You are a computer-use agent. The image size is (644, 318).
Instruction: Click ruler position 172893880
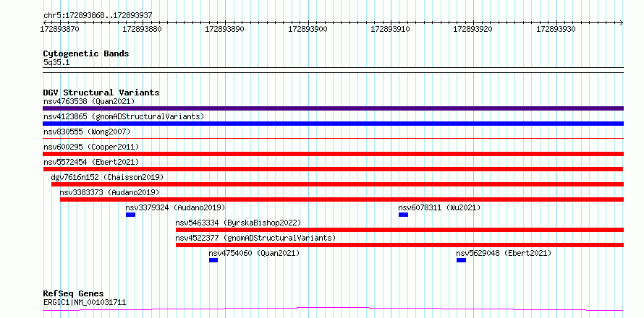pos(143,29)
